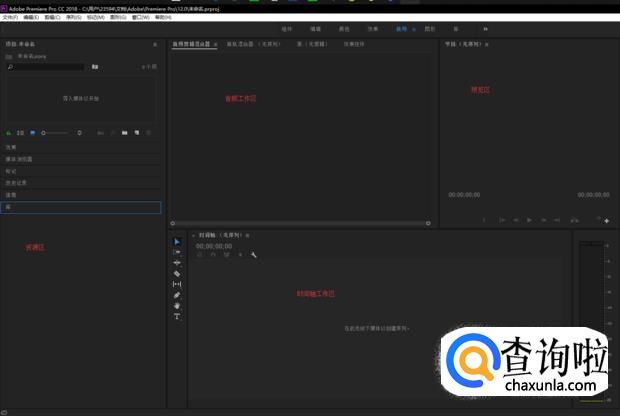
Task: Select the Selection (arrow) tool
Action: pyautogui.click(x=177, y=242)
